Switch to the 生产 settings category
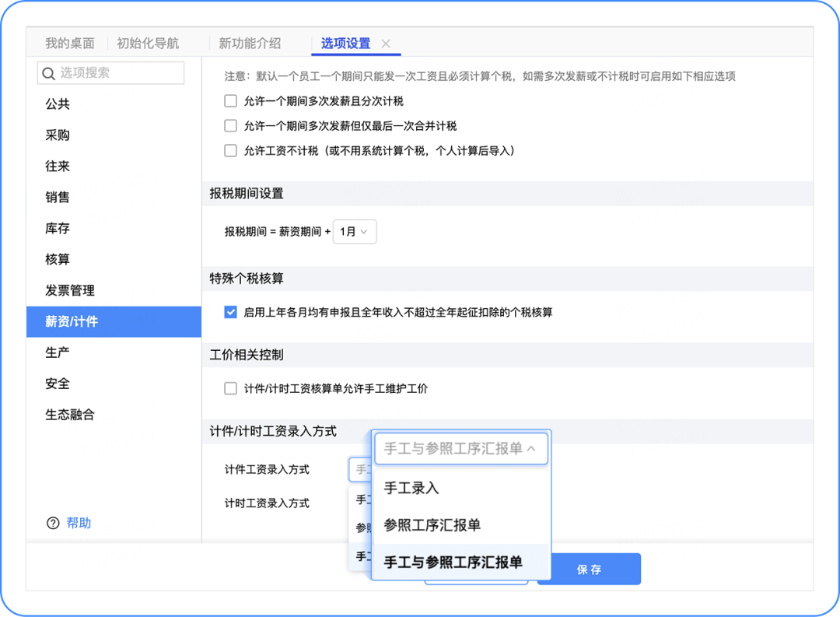 tap(57, 352)
